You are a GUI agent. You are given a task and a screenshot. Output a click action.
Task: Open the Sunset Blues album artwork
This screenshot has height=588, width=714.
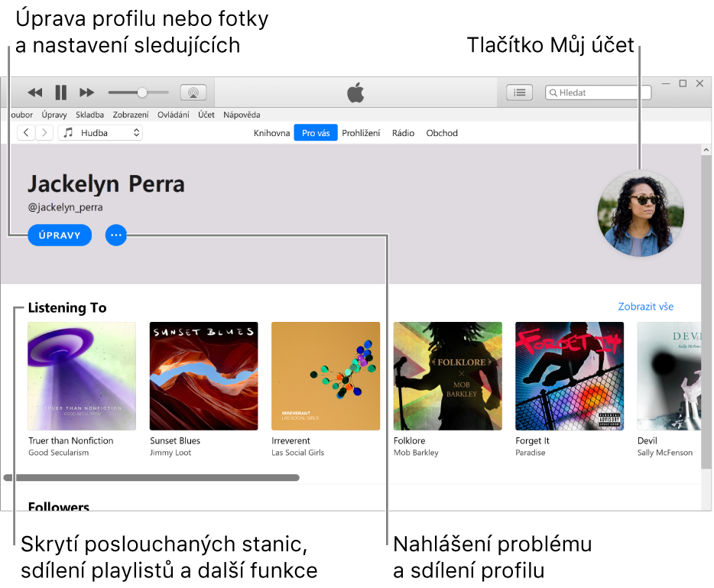(203, 375)
